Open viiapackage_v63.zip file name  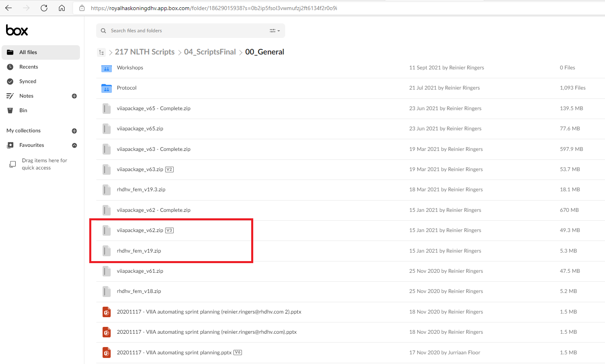(x=140, y=169)
